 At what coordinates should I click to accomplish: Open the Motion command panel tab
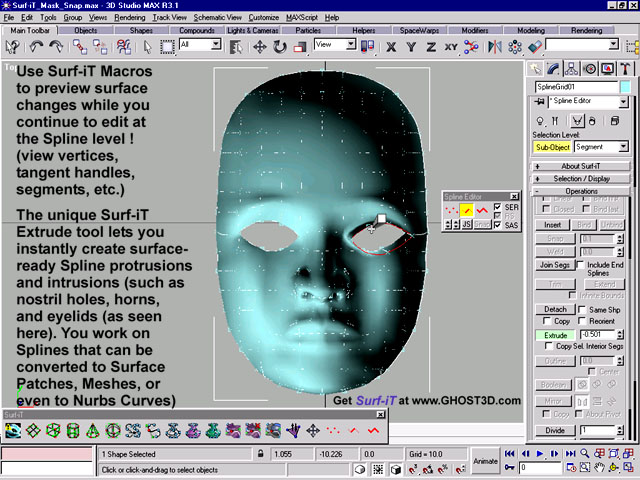point(589,69)
